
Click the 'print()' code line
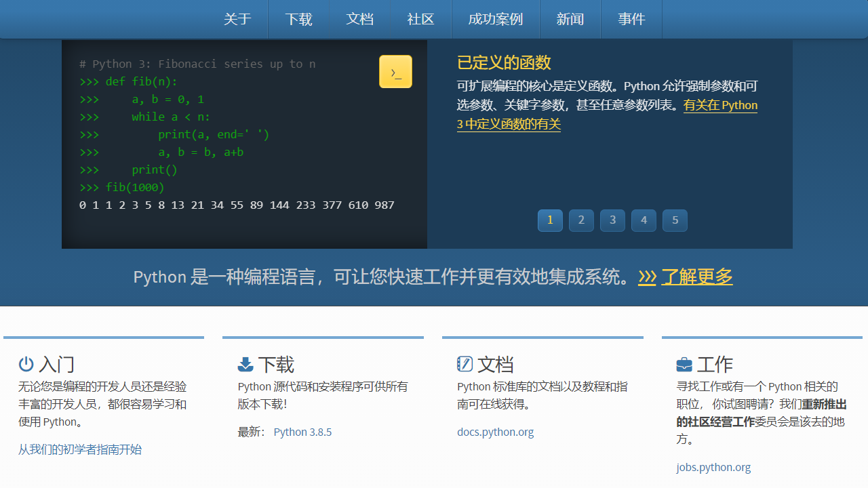tap(128, 169)
